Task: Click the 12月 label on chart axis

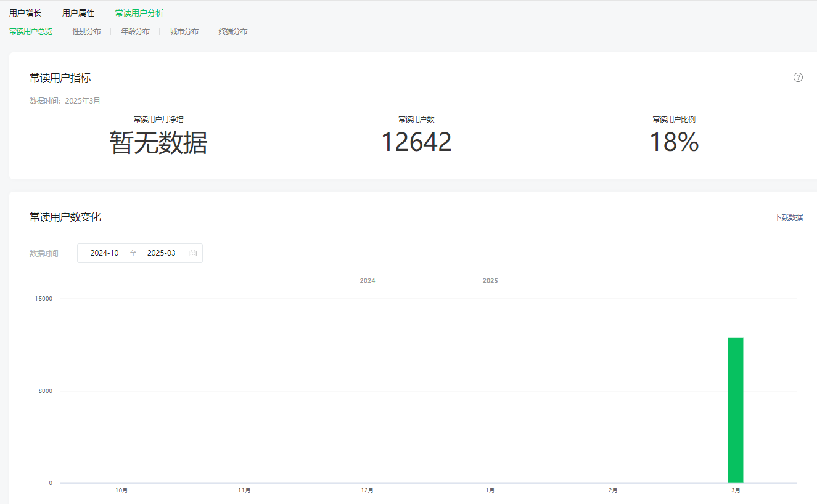Action: 367,490
